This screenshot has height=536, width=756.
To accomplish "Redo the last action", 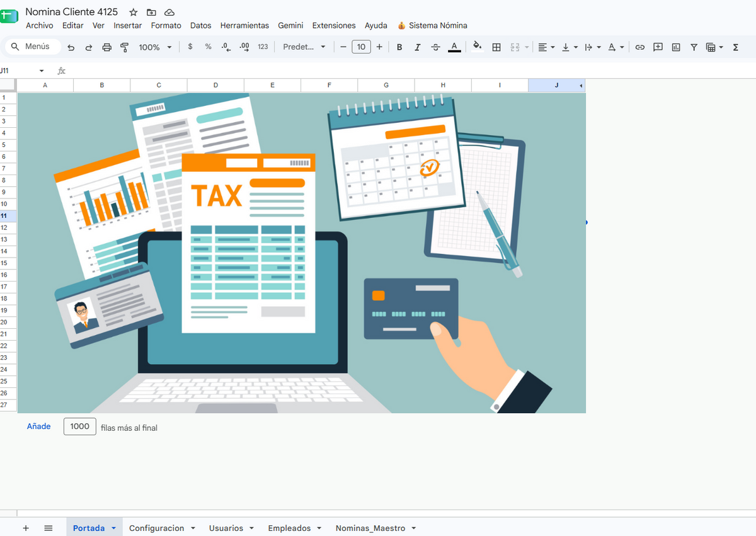I will (x=88, y=47).
